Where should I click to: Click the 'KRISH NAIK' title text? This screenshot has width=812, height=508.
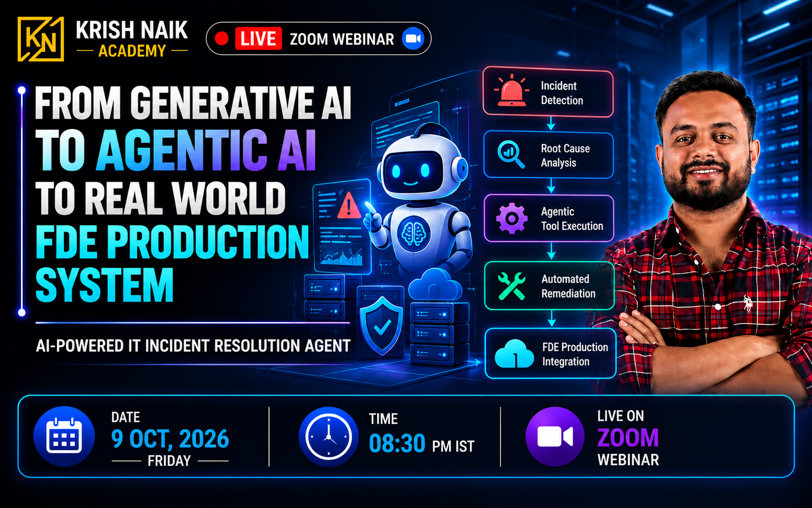click(132, 30)
